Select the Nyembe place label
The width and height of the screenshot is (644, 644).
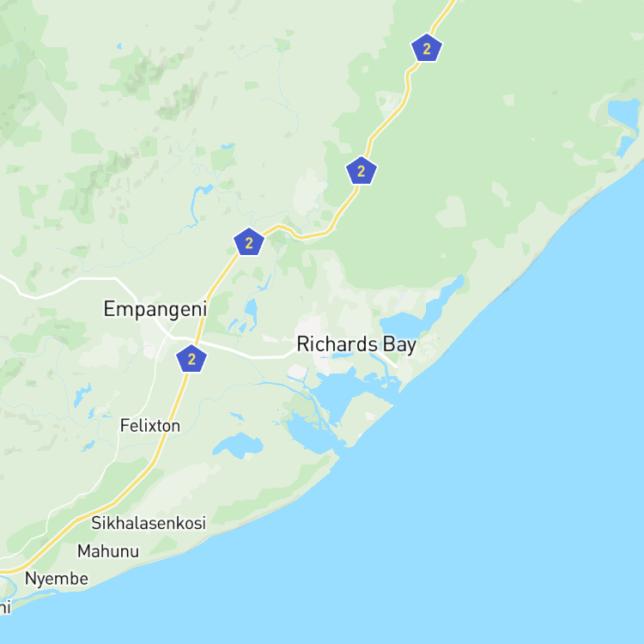[57, 579]
